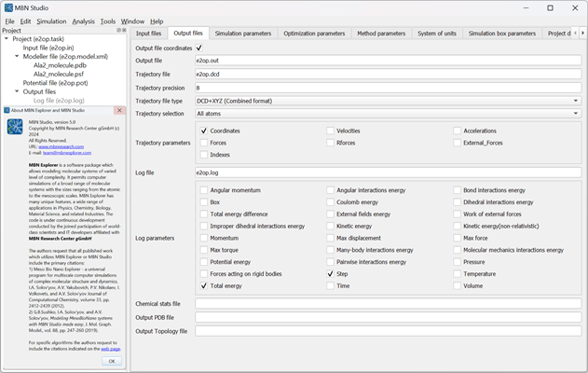588x373 pixels.
Task: Enable the Velocities trajectory parameter
Action: pyautogui.click(x=331, y=131)
